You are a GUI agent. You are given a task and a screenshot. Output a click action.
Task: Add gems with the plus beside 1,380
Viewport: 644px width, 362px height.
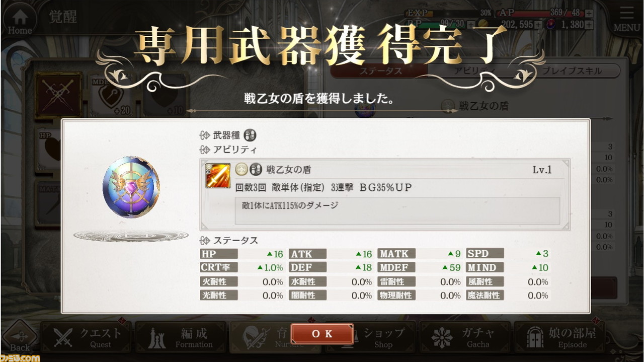pos(589,24)
